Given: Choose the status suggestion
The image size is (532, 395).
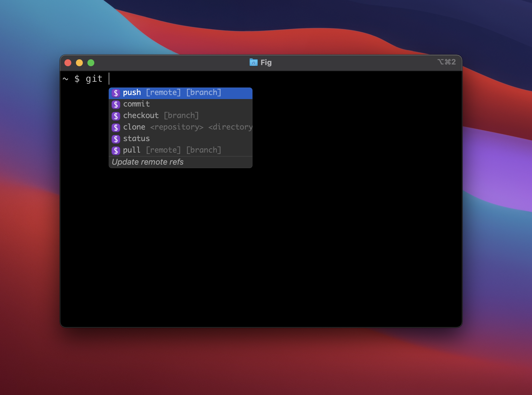Looking at the screenshot, I should 181,139.
